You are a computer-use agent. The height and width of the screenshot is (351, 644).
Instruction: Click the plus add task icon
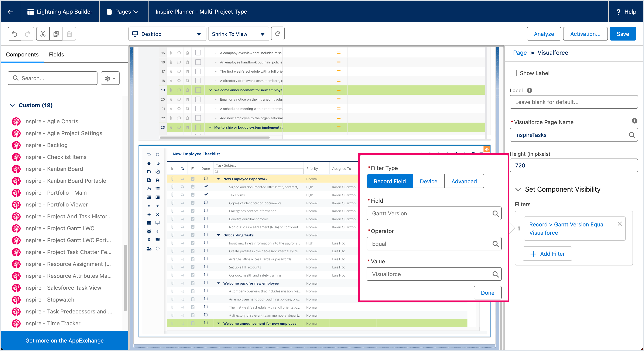click(149, 214)
